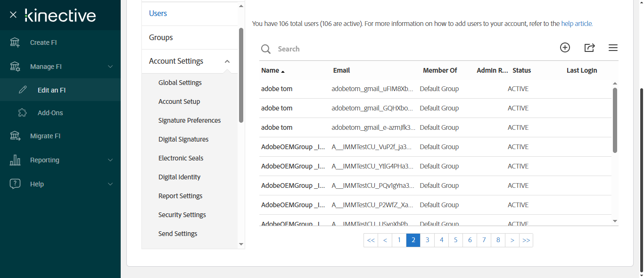Collapse the Account Settings section
Screen dimensions: 644x278
click(x=227, y=61)
